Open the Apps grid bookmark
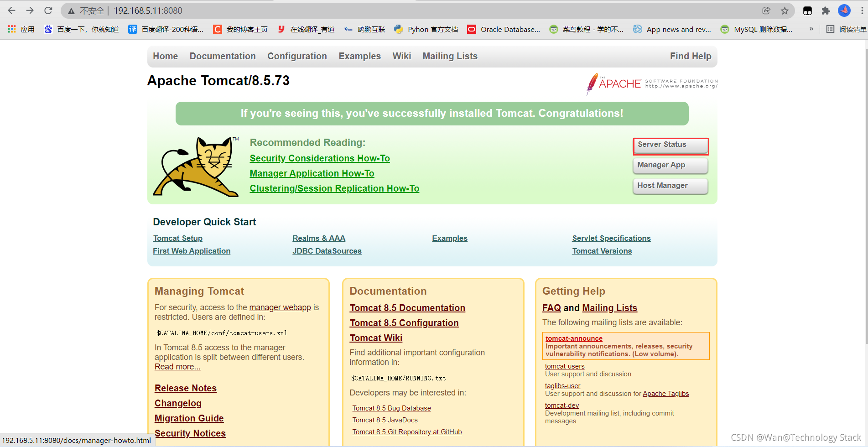 21,29
